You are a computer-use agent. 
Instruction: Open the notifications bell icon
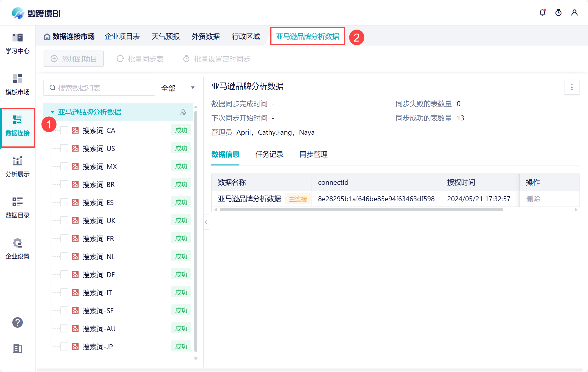542,13
